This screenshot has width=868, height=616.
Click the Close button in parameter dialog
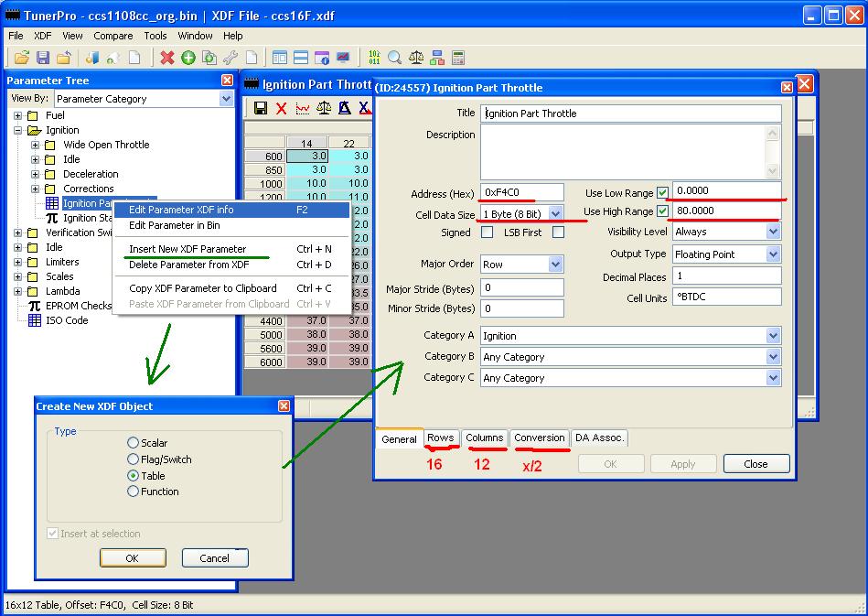tap(755, 464)
